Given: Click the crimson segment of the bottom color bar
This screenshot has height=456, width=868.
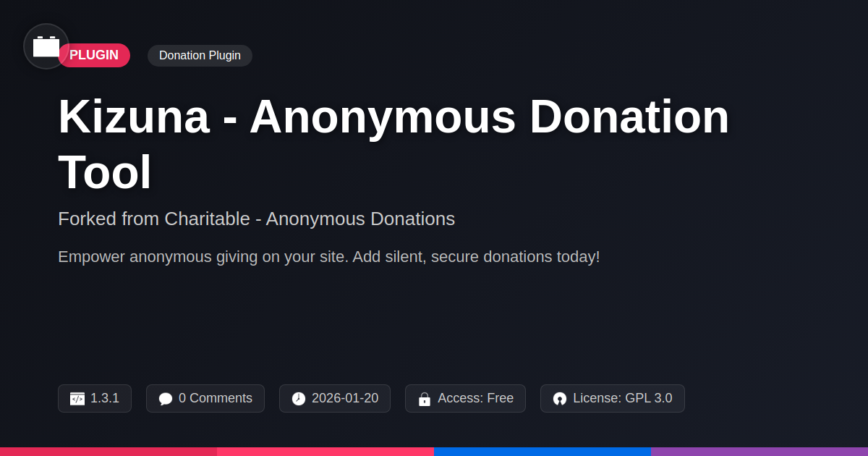Looking at the screenshot, I should 109,452.
